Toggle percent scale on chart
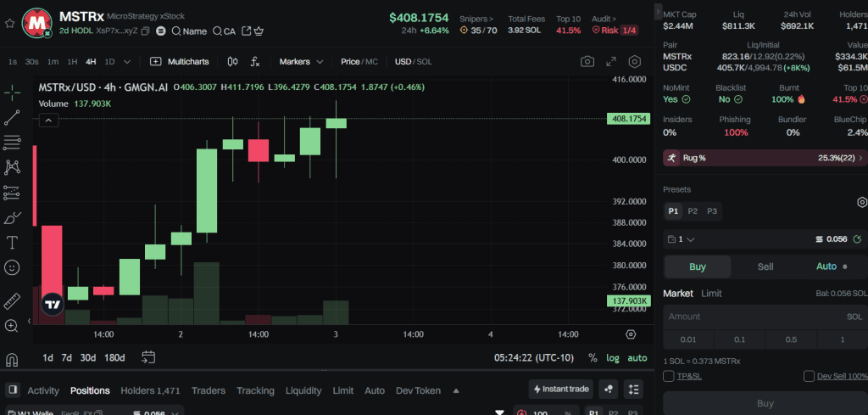Screen dimensions: 868x415 [x=593, y=358]
